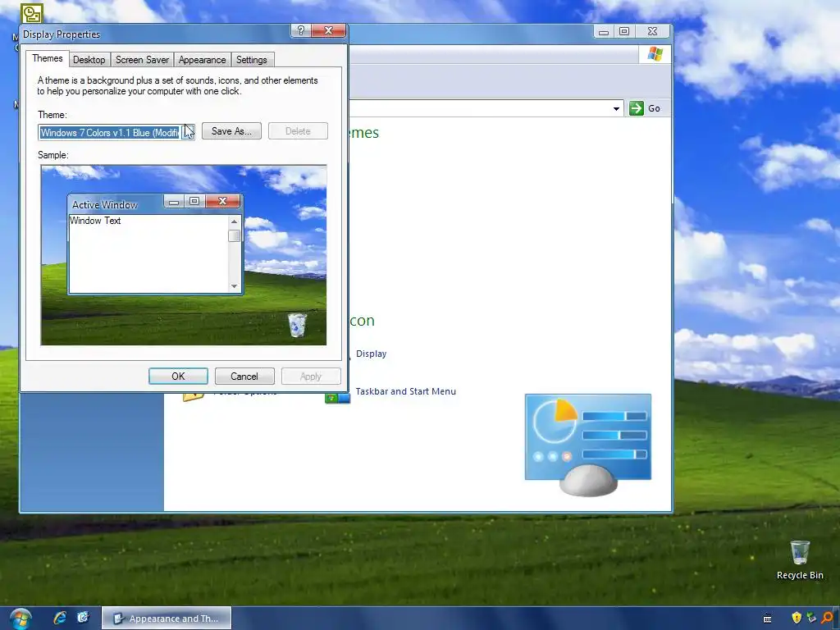Click the Appearance and Themes monitor illustration

click(588, 445)
